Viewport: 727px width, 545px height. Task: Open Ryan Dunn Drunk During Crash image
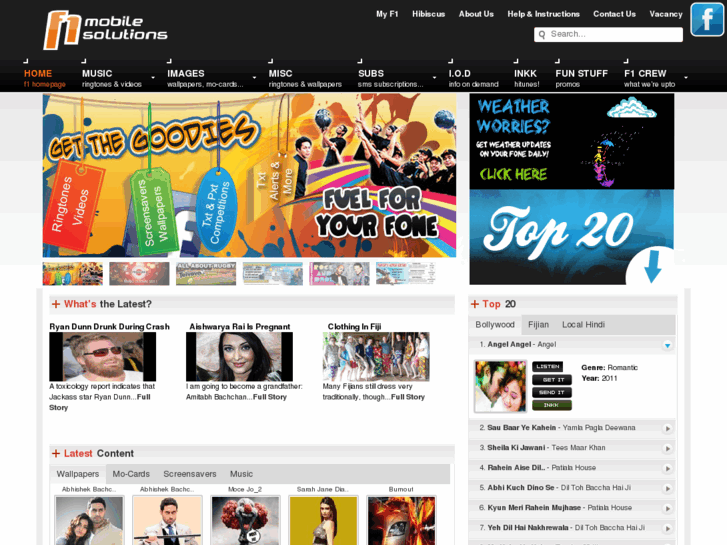click(x=102, y=357)
